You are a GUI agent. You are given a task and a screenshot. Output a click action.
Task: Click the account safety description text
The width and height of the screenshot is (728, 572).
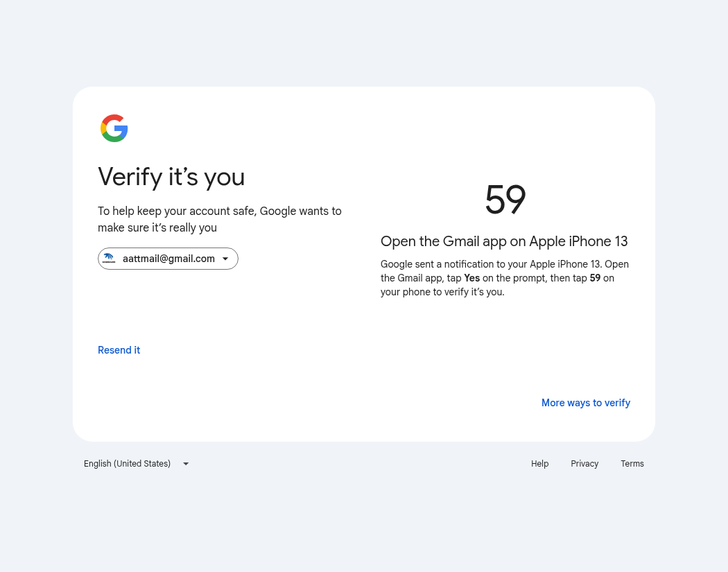(x=220, y=219)
